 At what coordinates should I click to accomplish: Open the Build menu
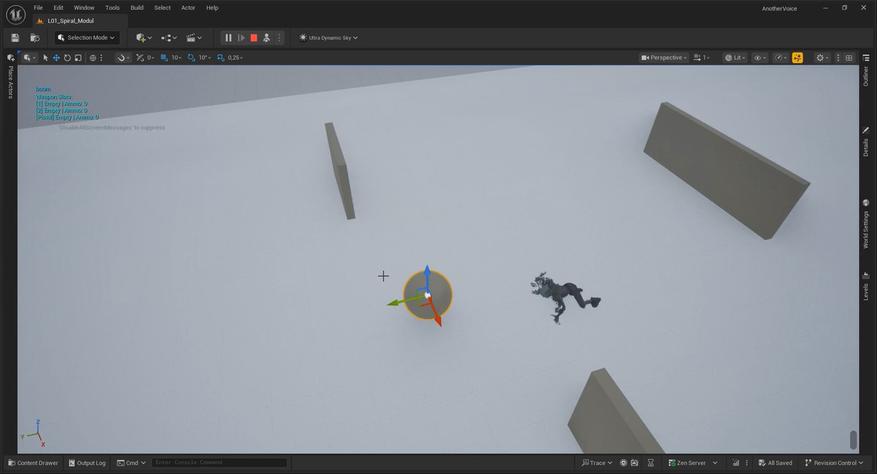137,8
